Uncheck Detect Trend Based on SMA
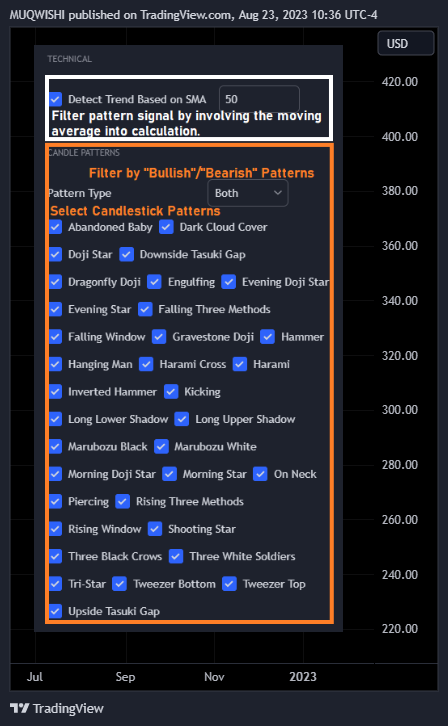 coord(56,99)
